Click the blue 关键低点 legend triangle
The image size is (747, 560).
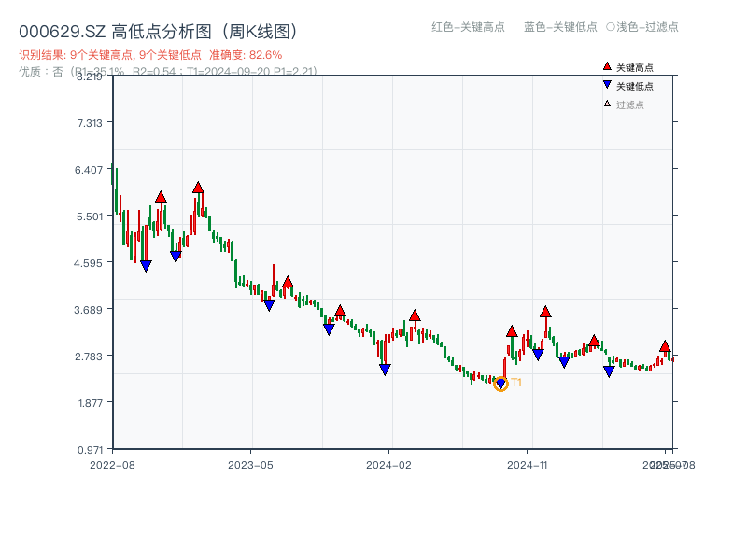point(607,85)
